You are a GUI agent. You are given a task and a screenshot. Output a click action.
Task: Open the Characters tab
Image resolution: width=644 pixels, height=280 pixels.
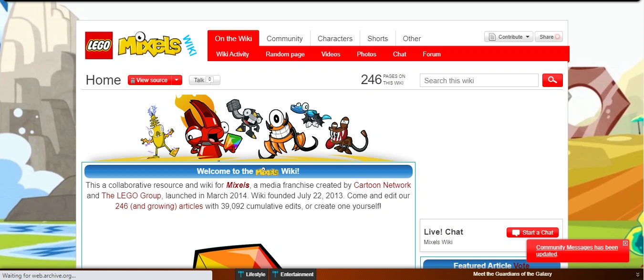pos(335,39)
